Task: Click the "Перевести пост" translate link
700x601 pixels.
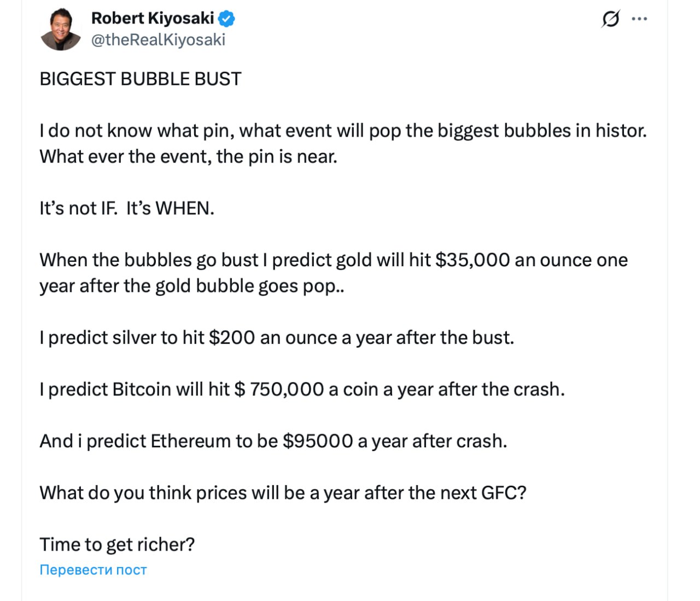Action: click(93, 570)
